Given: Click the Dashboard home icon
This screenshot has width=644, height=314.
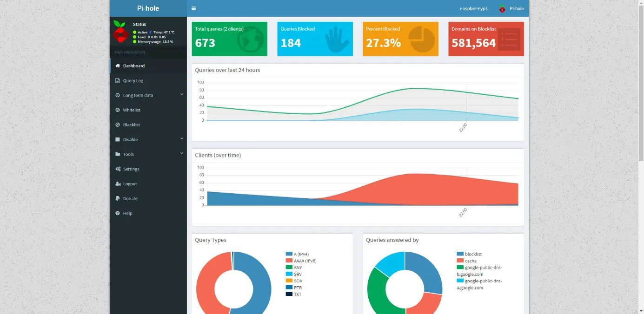Looking at the screenshot, I should point(118,65).
